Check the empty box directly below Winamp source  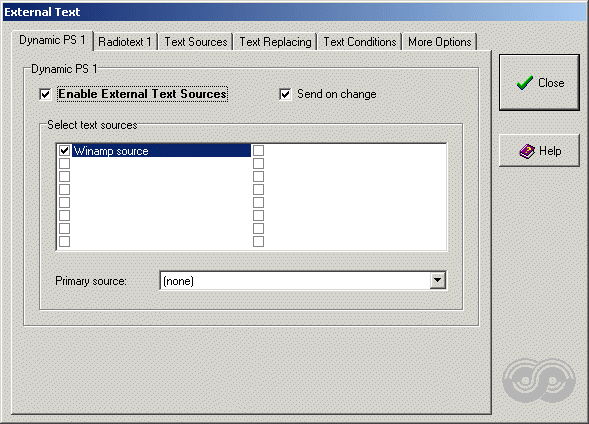[x=64, y=163]
